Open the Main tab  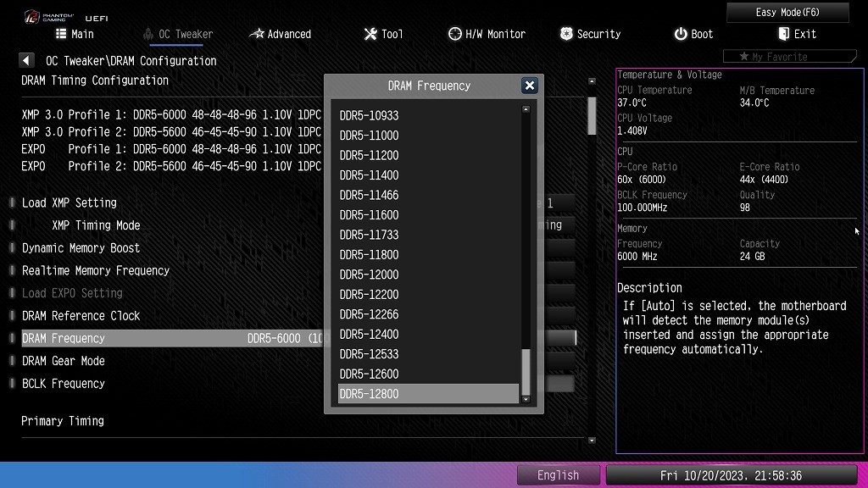point(75,34)
